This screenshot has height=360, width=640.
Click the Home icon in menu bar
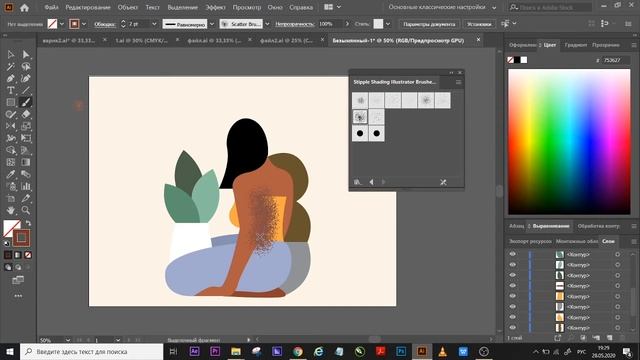click(24, 7)
